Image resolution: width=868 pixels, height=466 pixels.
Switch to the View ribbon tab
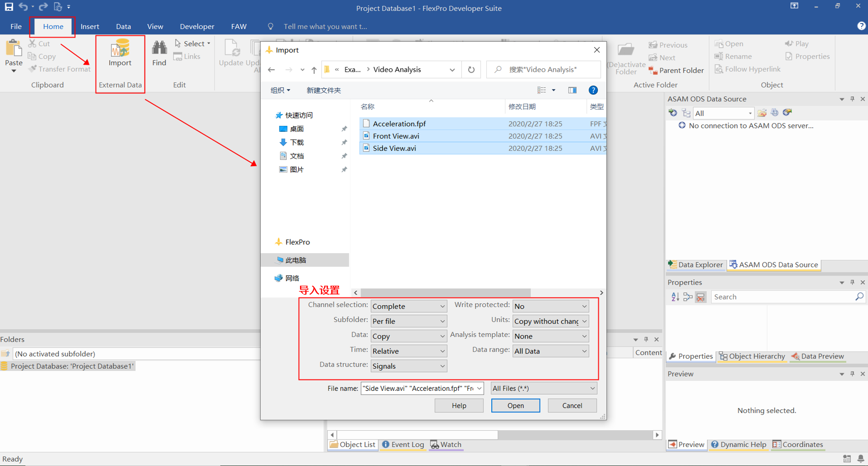tap(155, 27)
